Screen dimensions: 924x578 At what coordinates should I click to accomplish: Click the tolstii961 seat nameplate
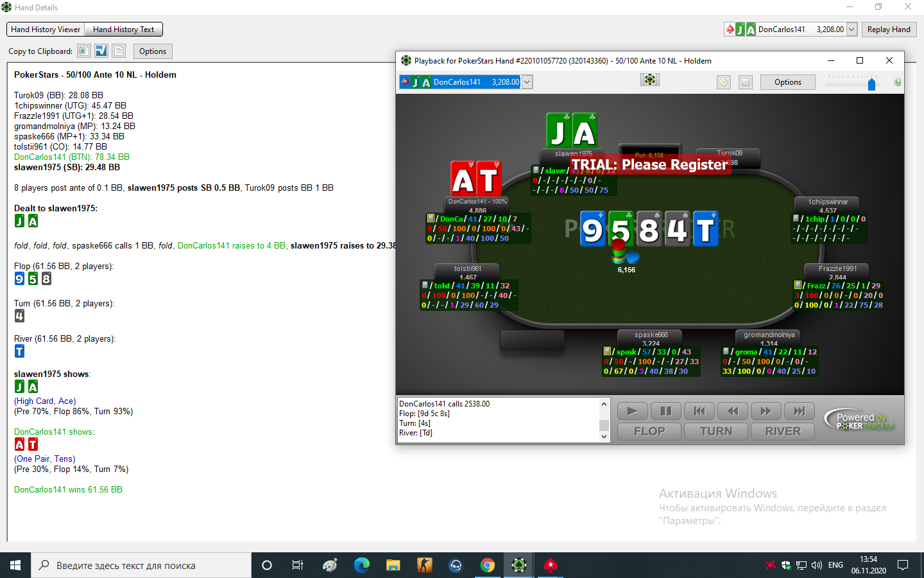468,272
